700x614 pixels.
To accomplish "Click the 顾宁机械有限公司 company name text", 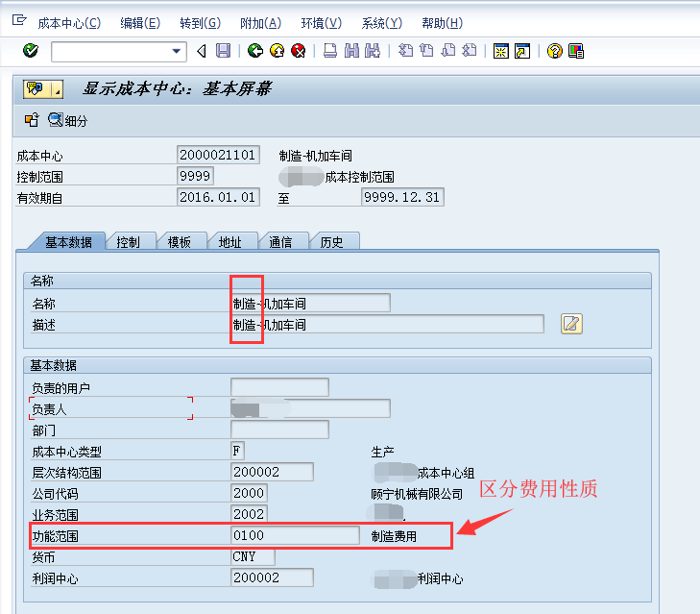I will pos(417,494).
